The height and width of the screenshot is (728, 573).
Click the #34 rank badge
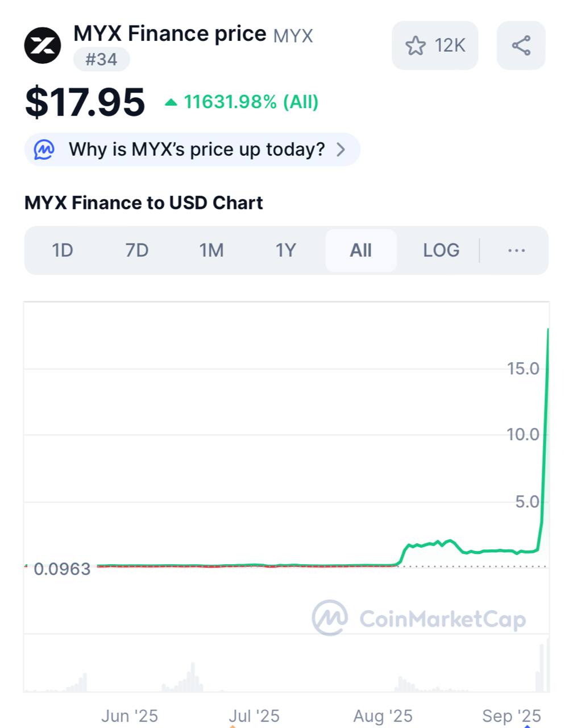click(x=101, y=59)
